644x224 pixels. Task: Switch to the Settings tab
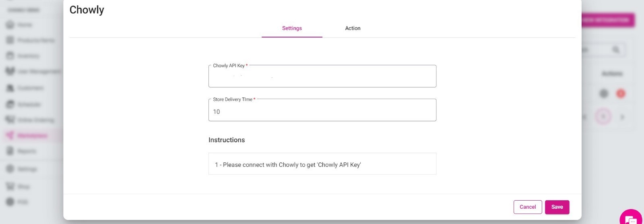(x=292, y=28)
